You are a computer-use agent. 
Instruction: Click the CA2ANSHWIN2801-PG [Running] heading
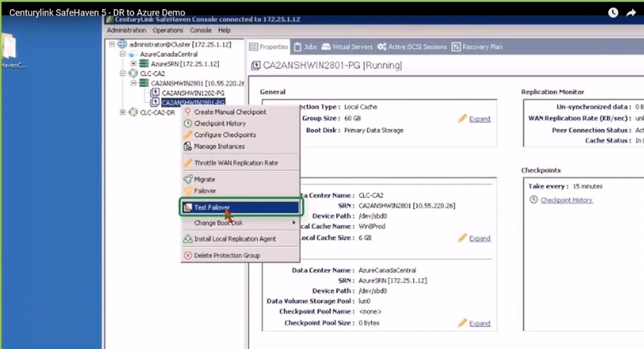[332, 66]
